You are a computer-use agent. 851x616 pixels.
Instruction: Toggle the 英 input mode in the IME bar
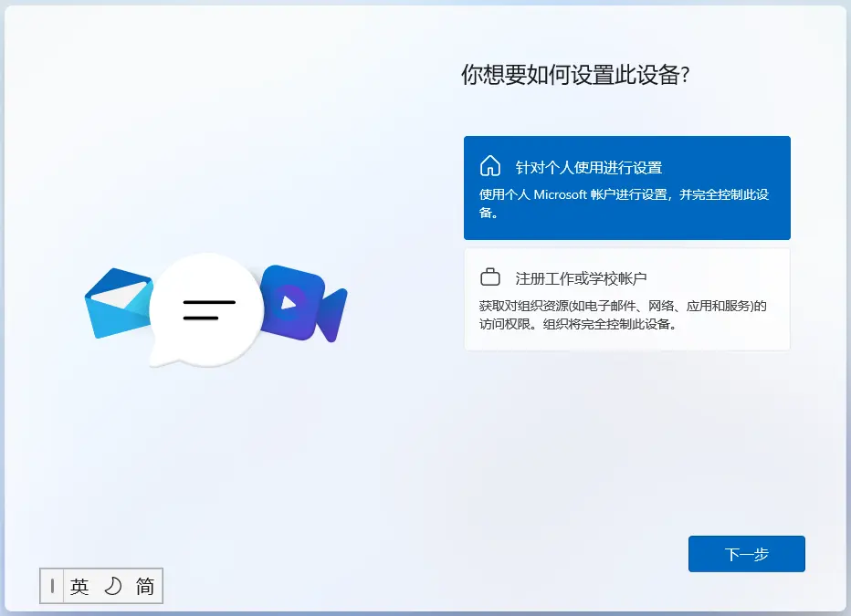[79, 586]
